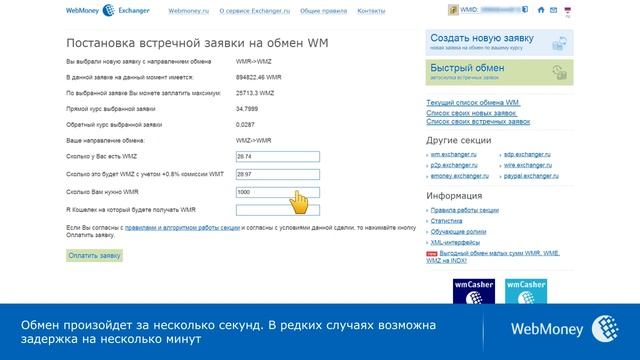The width and height of the screenshot is (640, 360).
Task: Open правилами и алгоритмом работы секции link
Action: tap(182, 228)
